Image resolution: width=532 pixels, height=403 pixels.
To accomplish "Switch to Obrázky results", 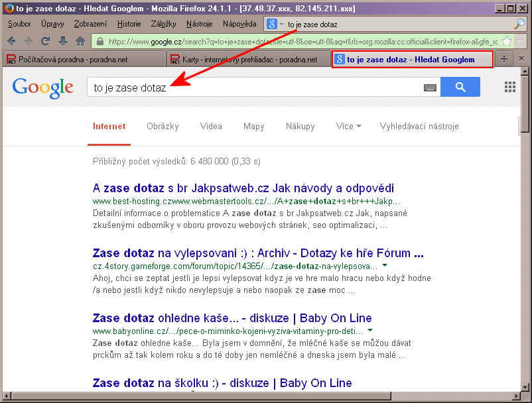I will click(x=163, y=127).
